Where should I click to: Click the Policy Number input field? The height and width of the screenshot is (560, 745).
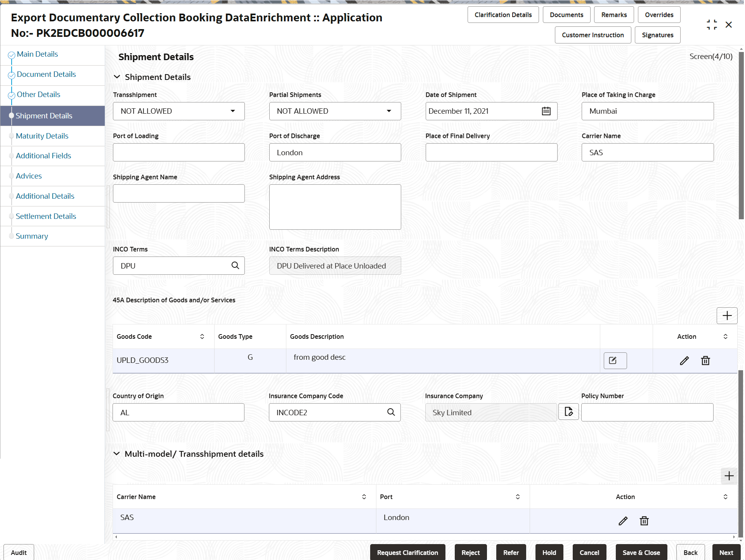(x=647, y=412)
